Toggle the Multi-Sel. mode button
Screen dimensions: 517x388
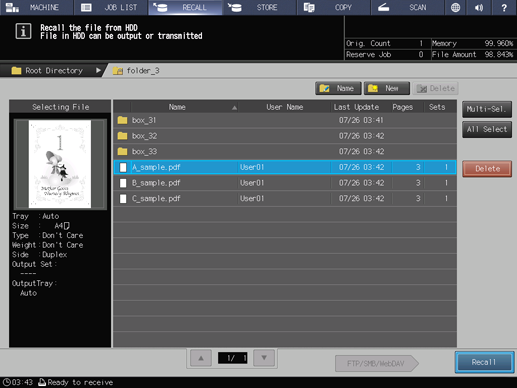487,109
